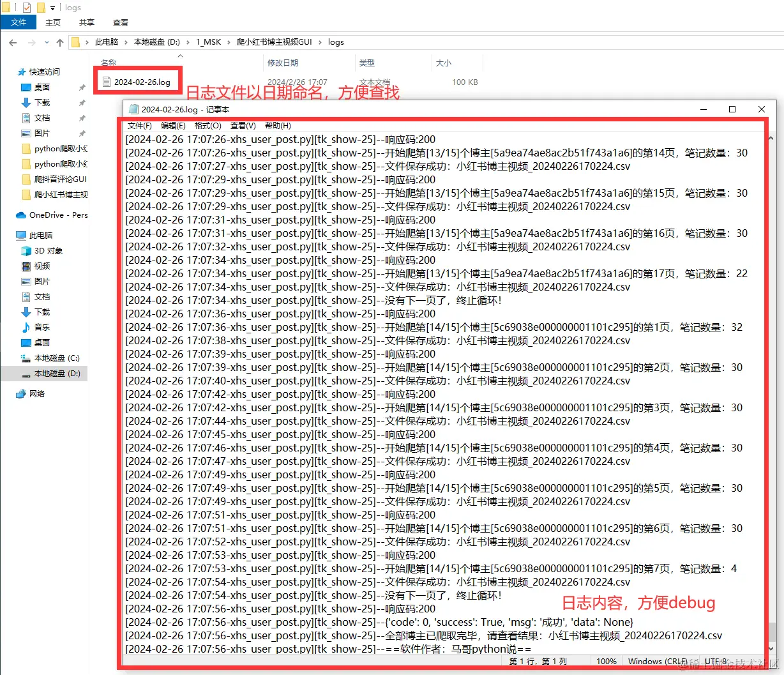Close the Notepad window
784x675 pixels.
click(762, 109)
